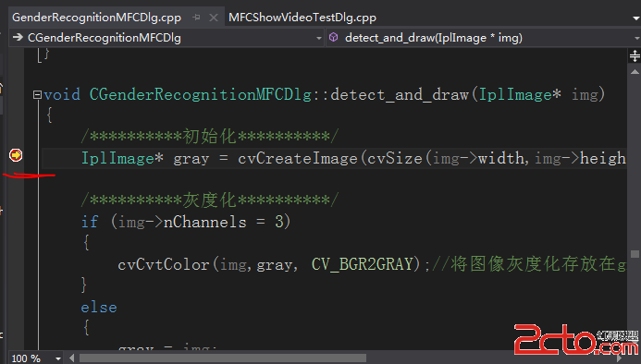Click the cvCreateImage function call

(x=298, y=158)
